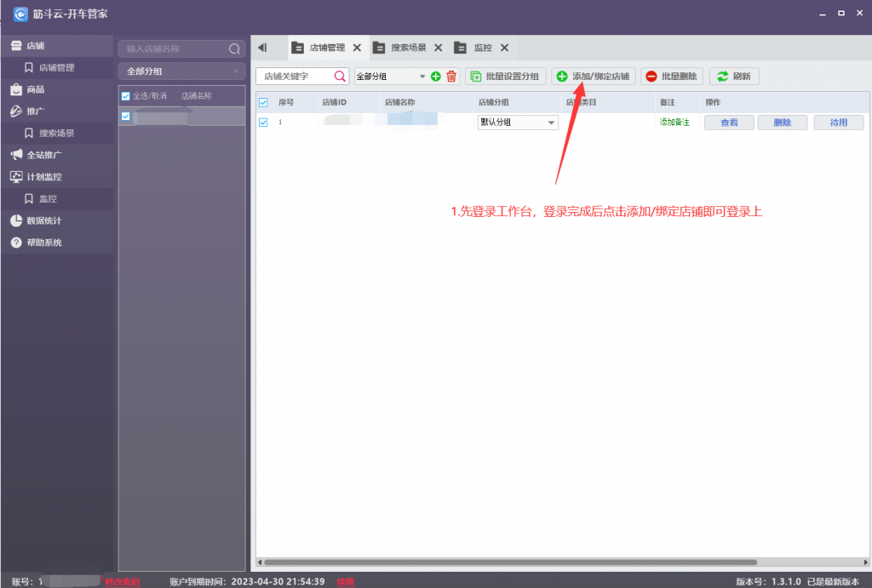Click the pink magnifier search icon
Viewport: 872px width, 588px height.
click(340, 76)
